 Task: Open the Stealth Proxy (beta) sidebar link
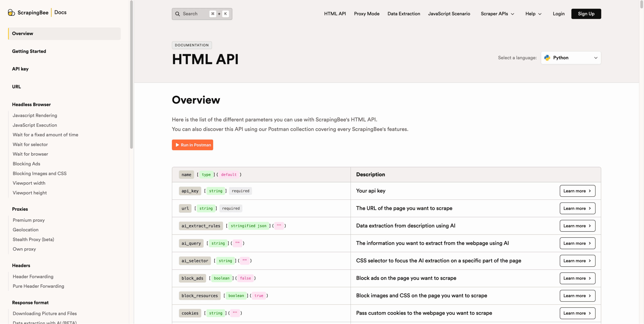[x=33, y=240]
